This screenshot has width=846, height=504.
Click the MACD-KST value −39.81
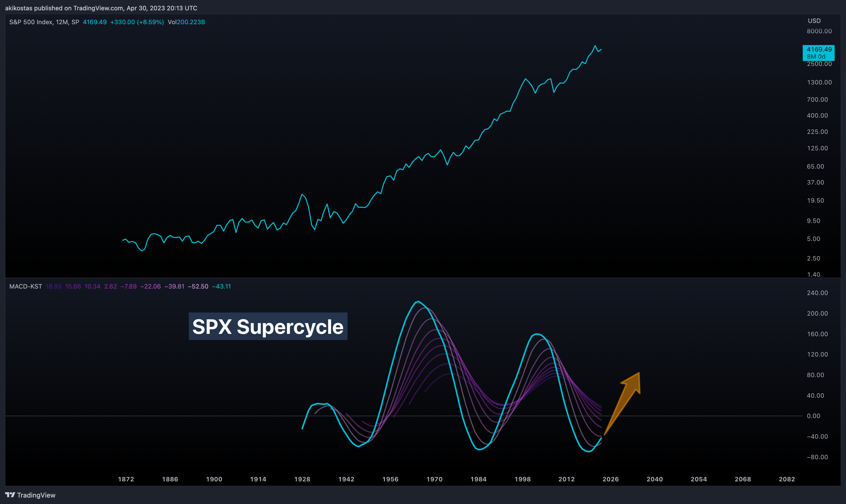point(174,286)
